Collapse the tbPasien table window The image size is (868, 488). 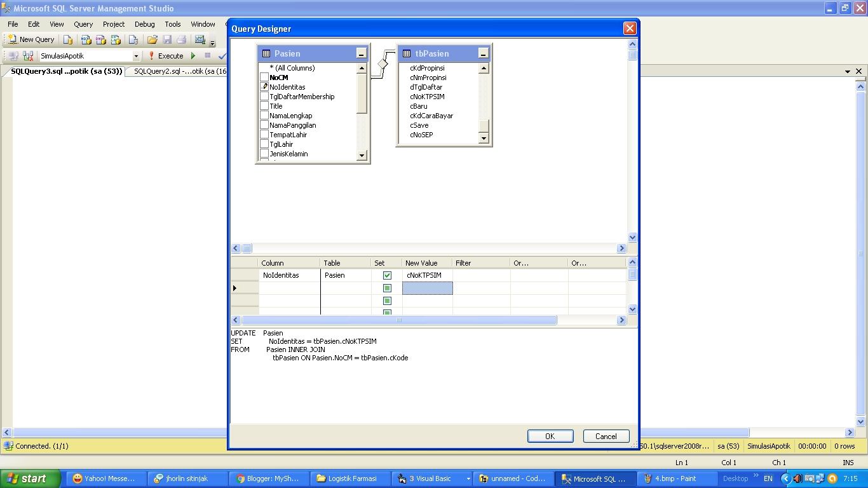pyautogui.click(x=483, y=54)
